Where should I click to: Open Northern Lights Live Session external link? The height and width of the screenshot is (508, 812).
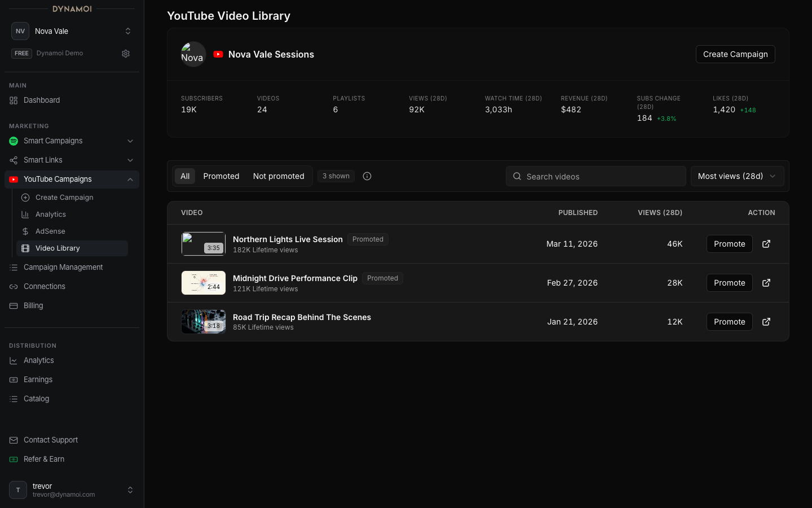pyautogui.click(x=766, y=244)
